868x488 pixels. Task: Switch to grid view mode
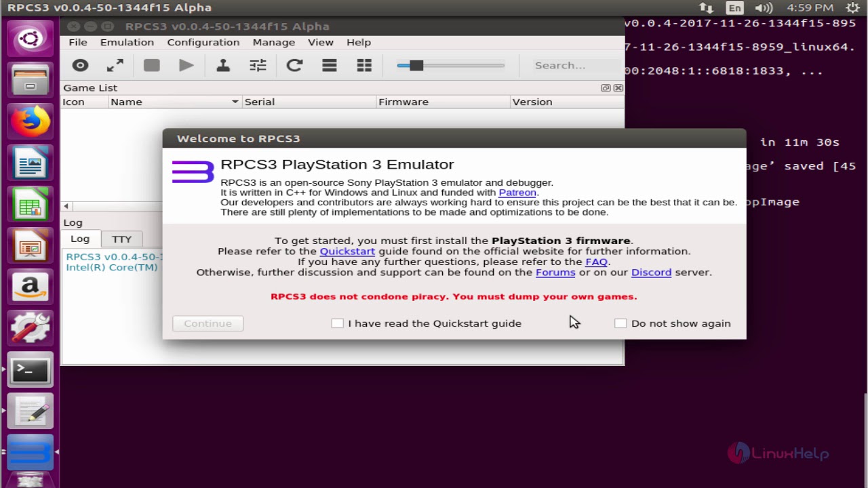(x=364, y=65)
